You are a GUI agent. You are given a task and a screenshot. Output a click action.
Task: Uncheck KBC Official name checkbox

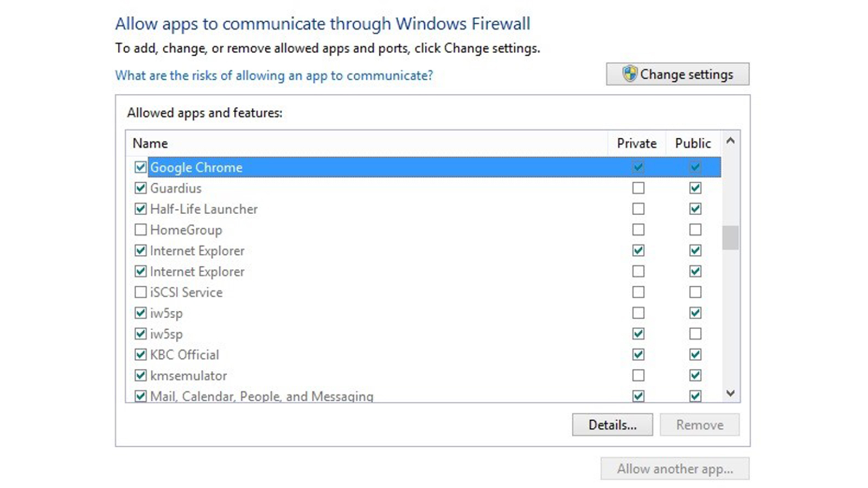(141, 355)
